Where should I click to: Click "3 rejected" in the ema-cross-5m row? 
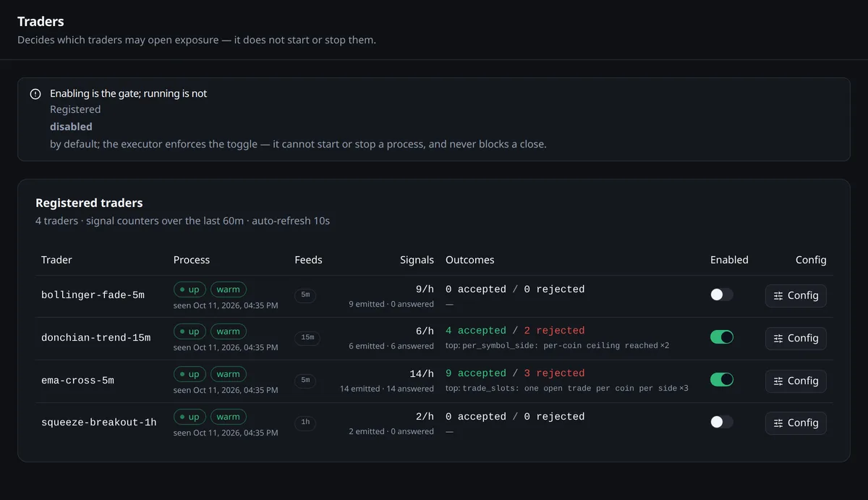tap(555, 373)
